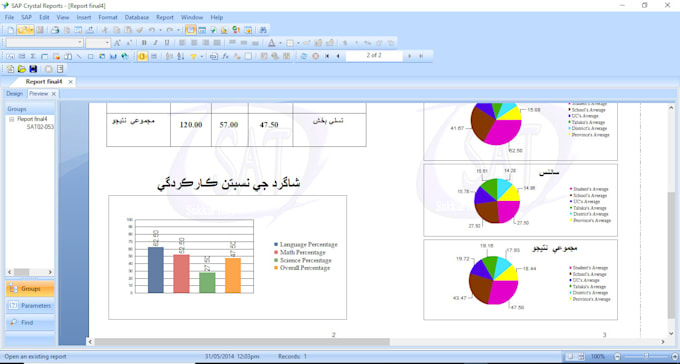Open the Format menu
This screenshot has height=364, width=680.
108,17
